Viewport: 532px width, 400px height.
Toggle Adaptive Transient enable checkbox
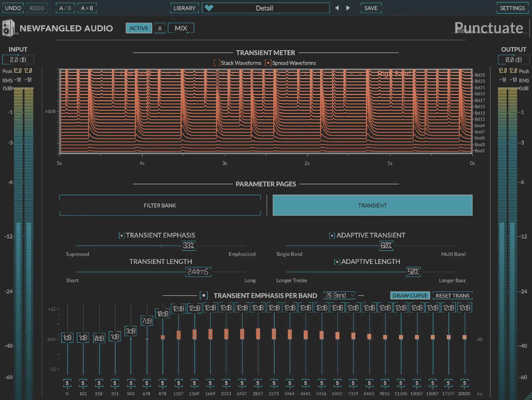tap(332, 236)
